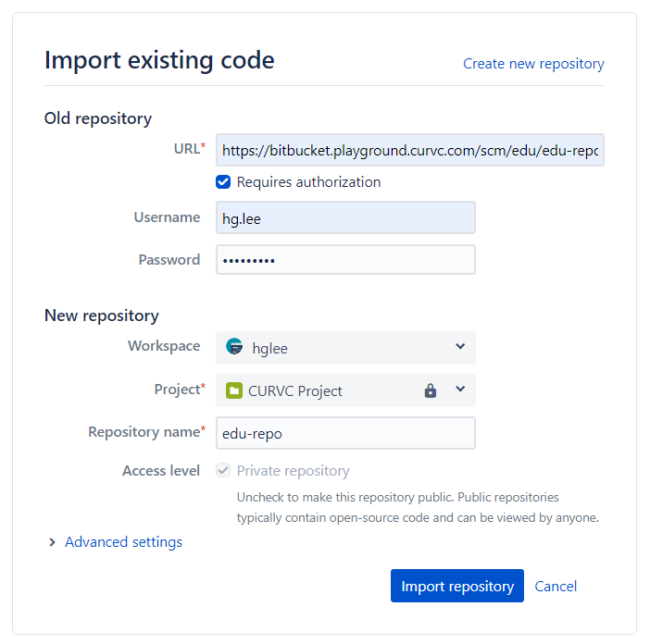650x644 pixels.
Task: Click the hglee workspace avatar icon
Action: pos(234,346)
